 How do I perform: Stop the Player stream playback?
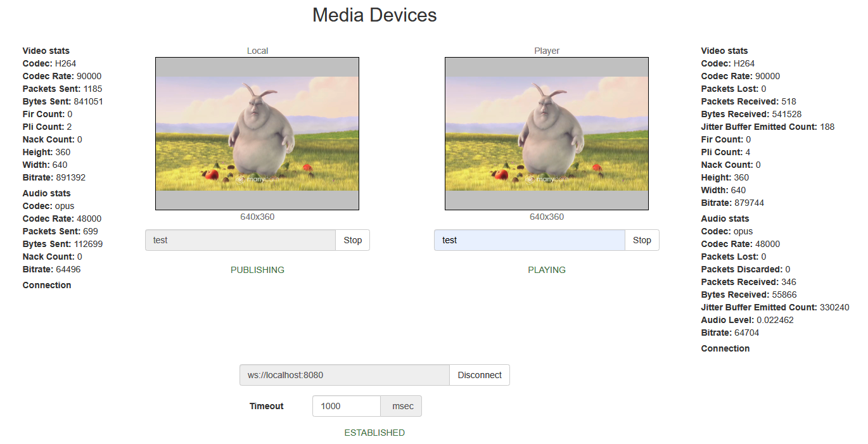pyautogui.click(x=642, y=240)
